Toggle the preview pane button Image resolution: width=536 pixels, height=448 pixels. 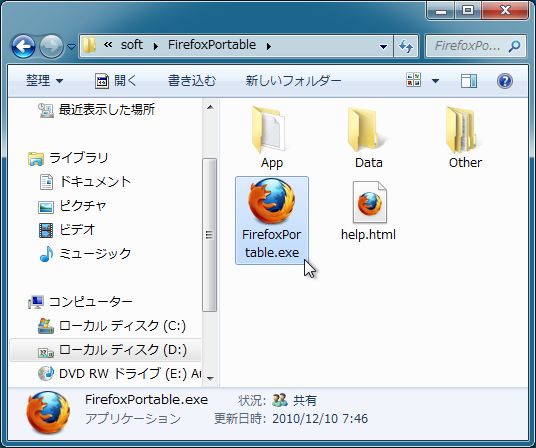click(x=469, y=81)
